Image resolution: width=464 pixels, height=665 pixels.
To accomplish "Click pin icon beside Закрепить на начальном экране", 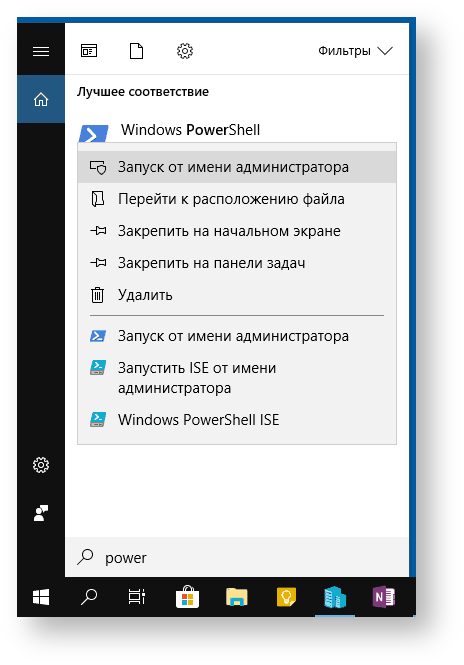I will pos(98,231).
